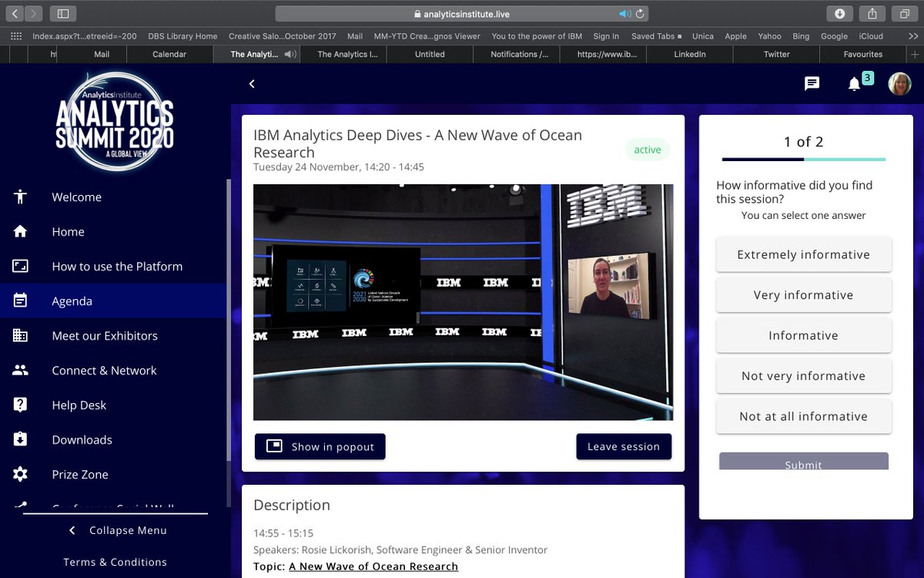Click the Help Desk question icon

point(21,405)
